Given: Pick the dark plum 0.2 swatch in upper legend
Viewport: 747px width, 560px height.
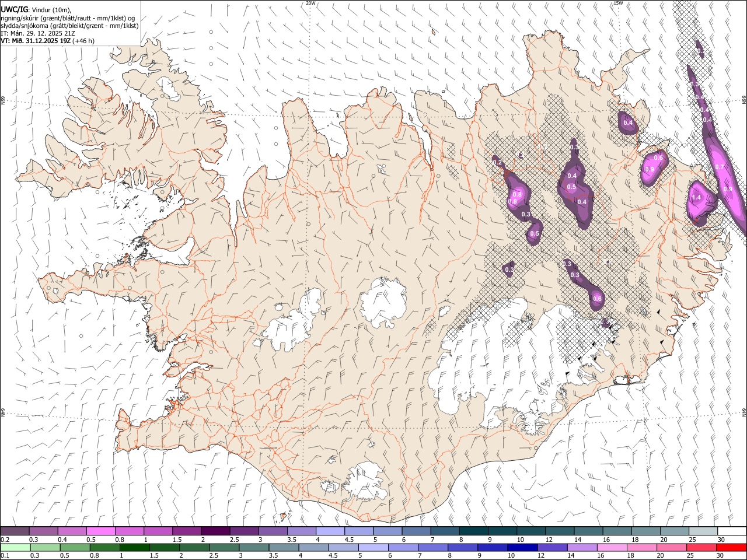Looking at the screenshot, I should 15,531.
